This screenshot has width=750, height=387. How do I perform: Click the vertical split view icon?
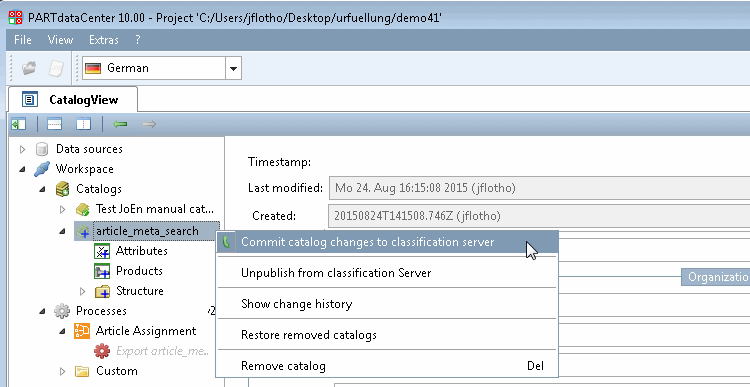pyautogui.click(x=83, y=124)
